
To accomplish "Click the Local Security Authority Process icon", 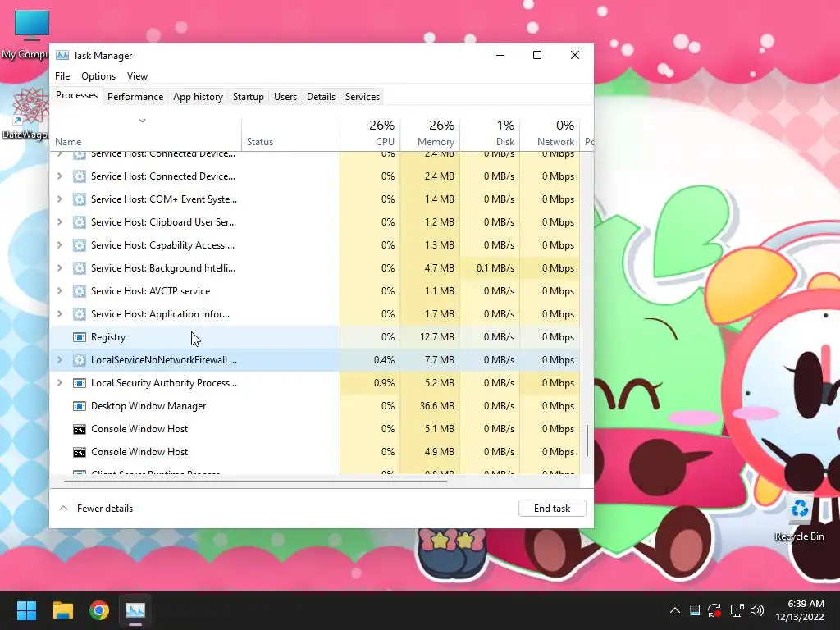I will (x=80, y=383).
